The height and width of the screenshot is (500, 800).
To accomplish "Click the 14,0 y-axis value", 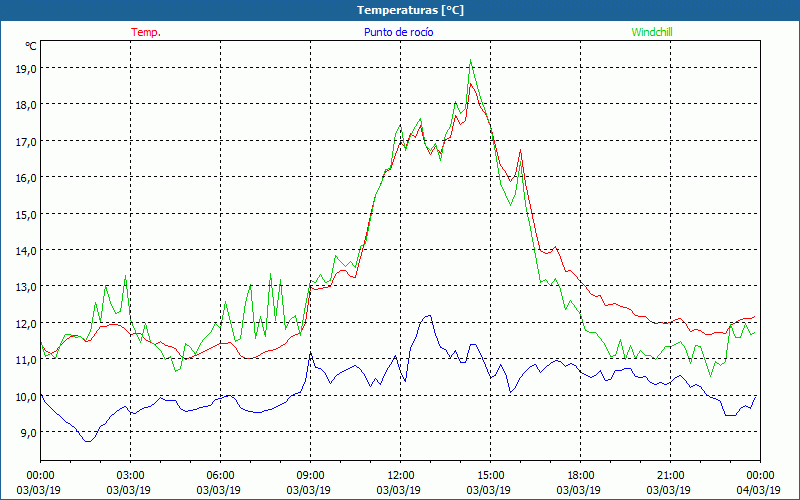I will point(26,251).
